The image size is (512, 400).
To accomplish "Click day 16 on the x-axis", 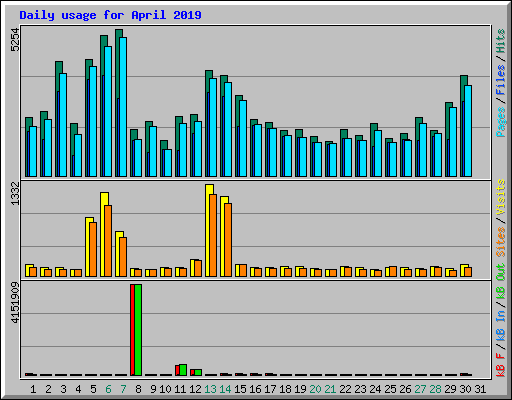I will click(x=255, y=389).
